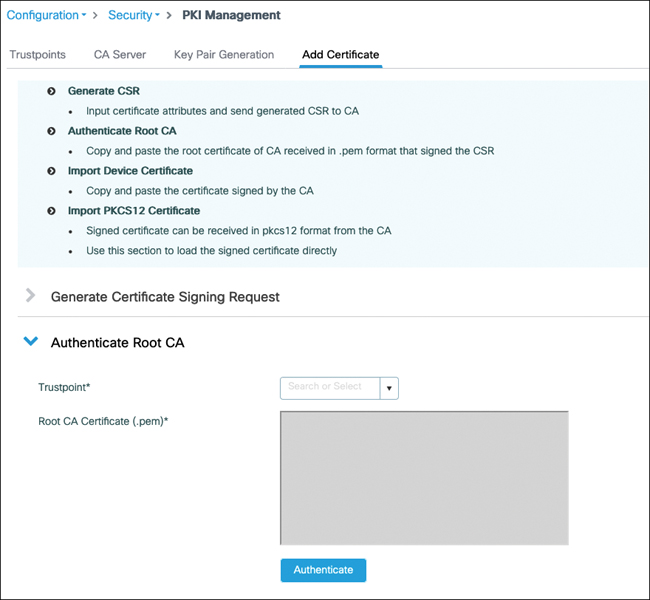
Task: Click the Import PKCS12 Certificate heading text
Action: click(x=134, y=211)
